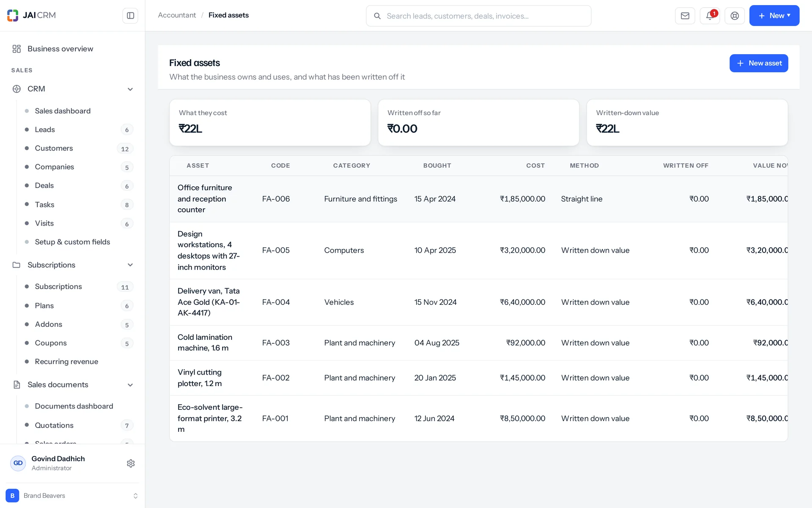Sort by the COST column header
This screenshot has width=812, height=508.
click(535, 166)
